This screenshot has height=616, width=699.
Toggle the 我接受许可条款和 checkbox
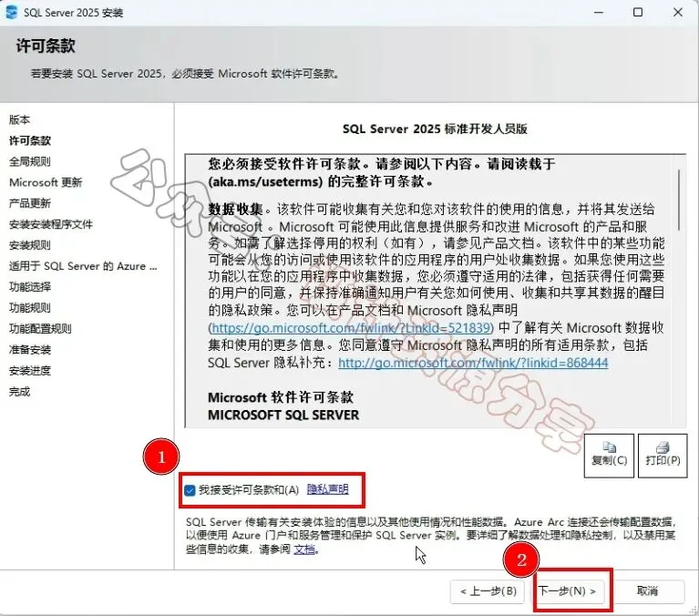click(x=190, y=490)
